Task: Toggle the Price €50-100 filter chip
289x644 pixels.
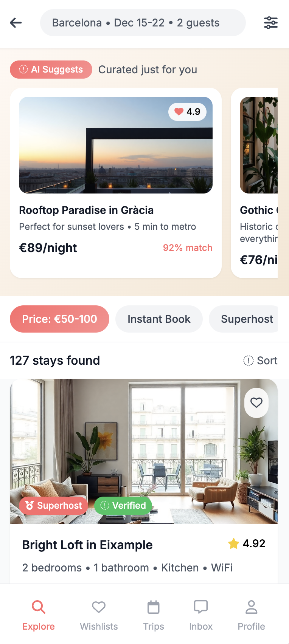Action: click(59, 319)
